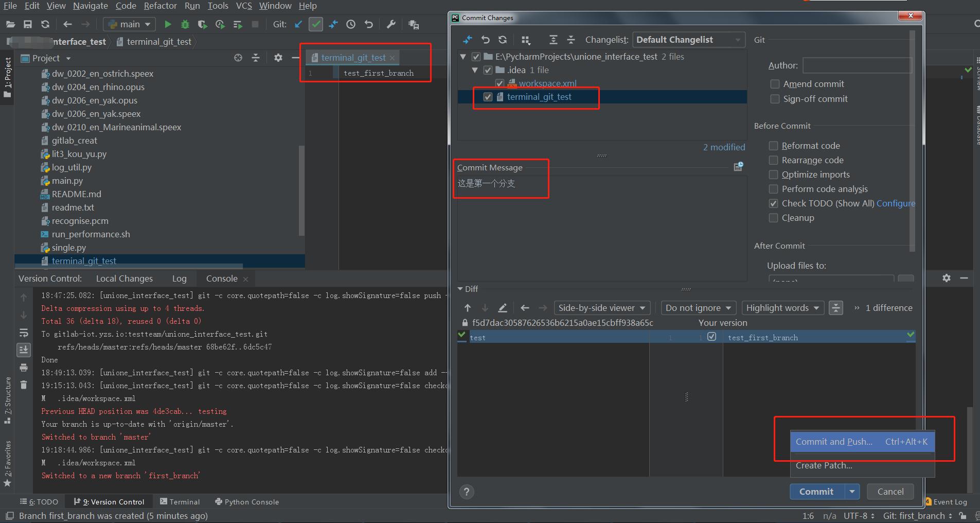Toggle the Reformat code checkbox

click(773, 146)
